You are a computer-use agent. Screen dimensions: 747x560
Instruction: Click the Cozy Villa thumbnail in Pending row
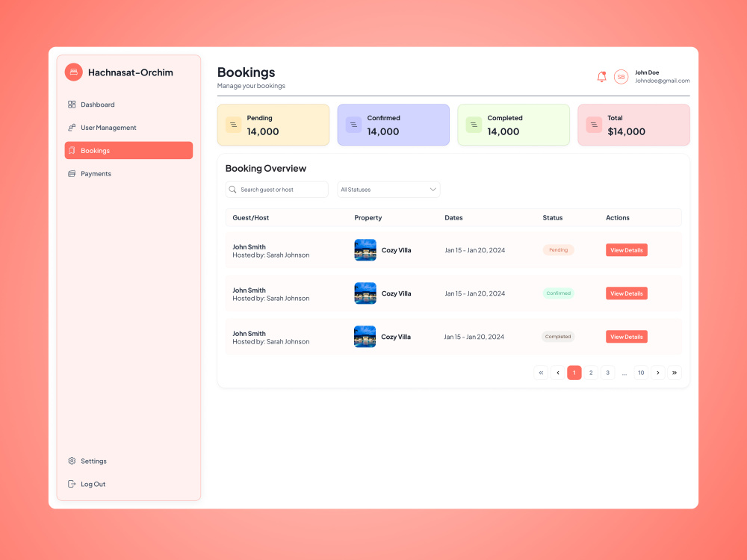pyautogui.click(x=365, y=250)
